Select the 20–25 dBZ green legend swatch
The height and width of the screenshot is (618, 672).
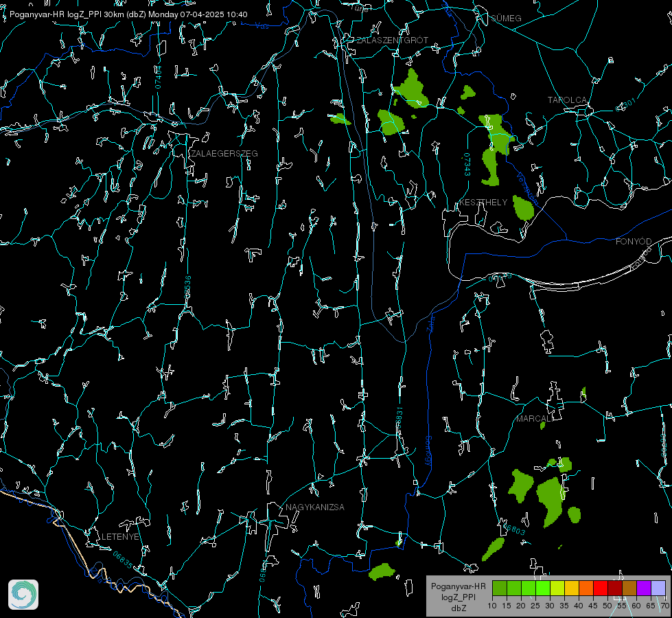529,588
